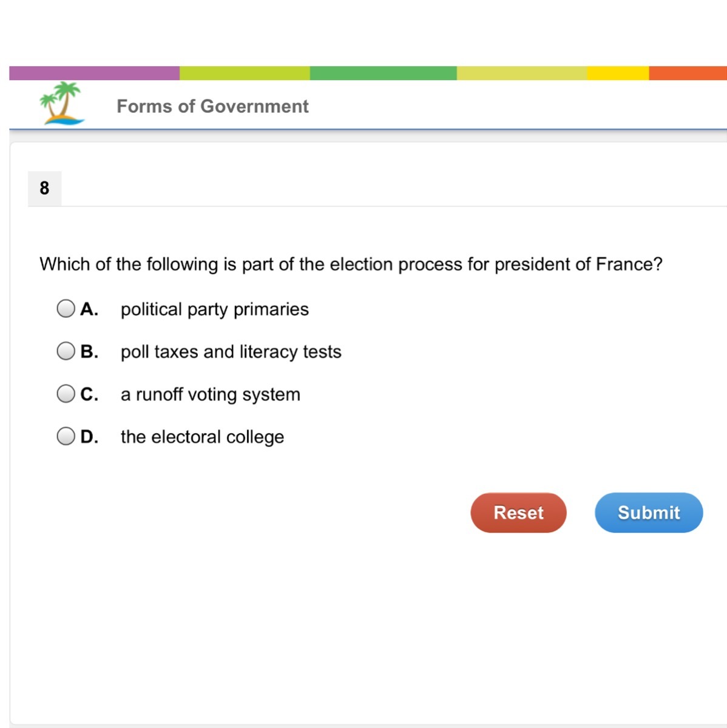Click the palm tree island logo

(x=62, y=103)
